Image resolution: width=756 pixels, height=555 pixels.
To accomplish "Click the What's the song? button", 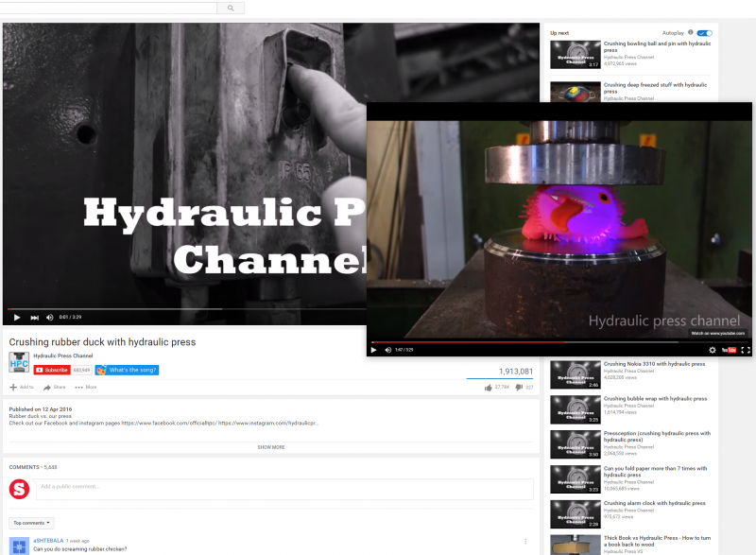I will 127,370.
